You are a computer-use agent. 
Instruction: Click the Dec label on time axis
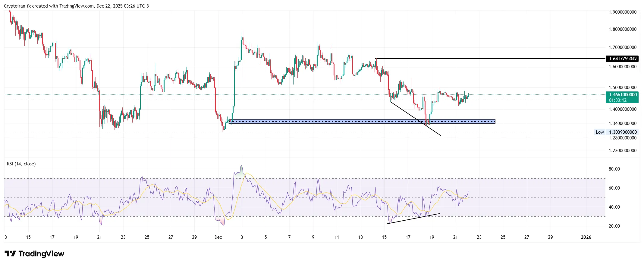[218, 237]
